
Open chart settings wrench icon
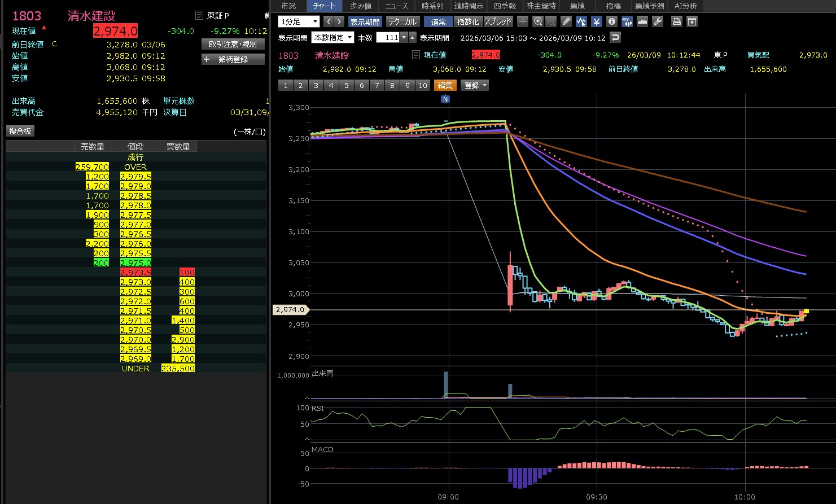(x=658, y=21)
